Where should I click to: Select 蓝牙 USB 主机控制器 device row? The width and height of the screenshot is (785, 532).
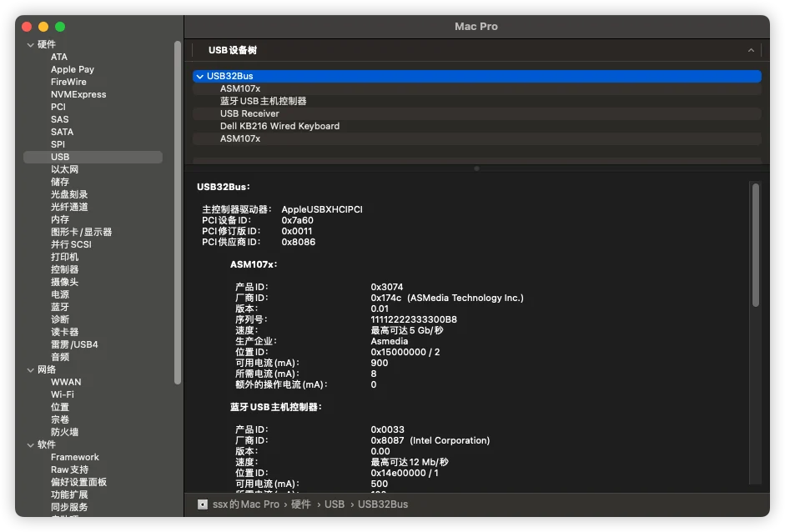pyautogui.click(x=477, y=102)
